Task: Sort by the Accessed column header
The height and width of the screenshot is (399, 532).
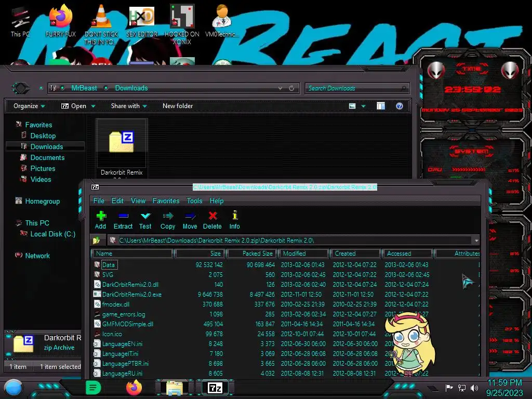Action: pos(407,254)
